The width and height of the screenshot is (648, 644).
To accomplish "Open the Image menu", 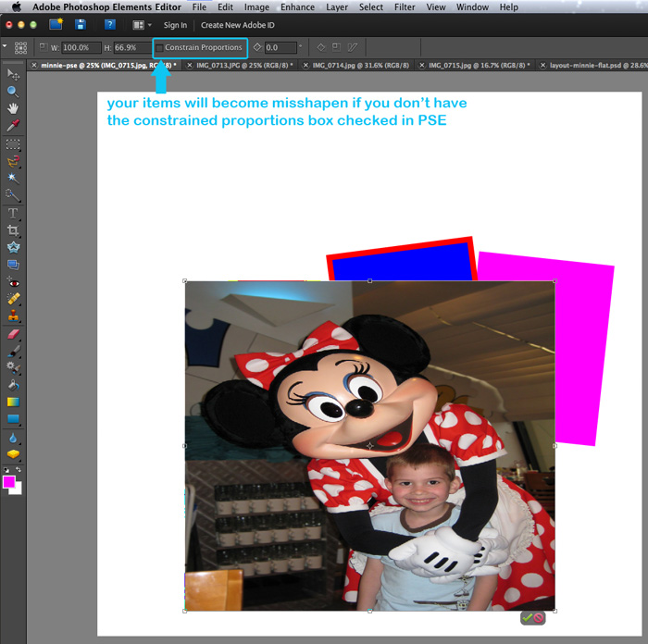I will 256,7.
